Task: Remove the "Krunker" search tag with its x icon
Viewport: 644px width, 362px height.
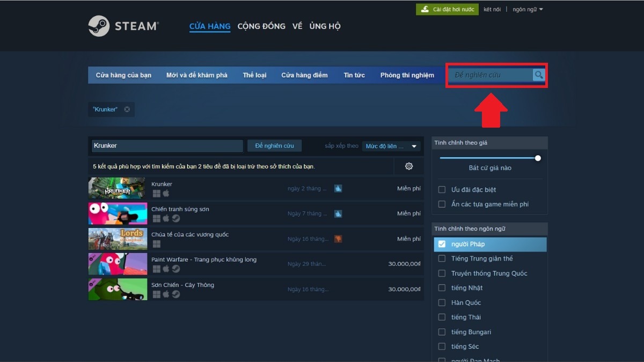Action: coord(127,109)
